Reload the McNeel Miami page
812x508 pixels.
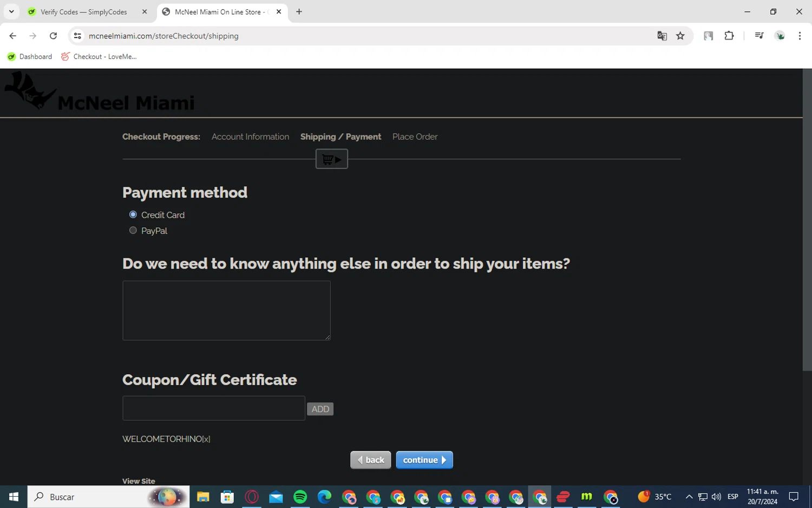pos(53,36)
